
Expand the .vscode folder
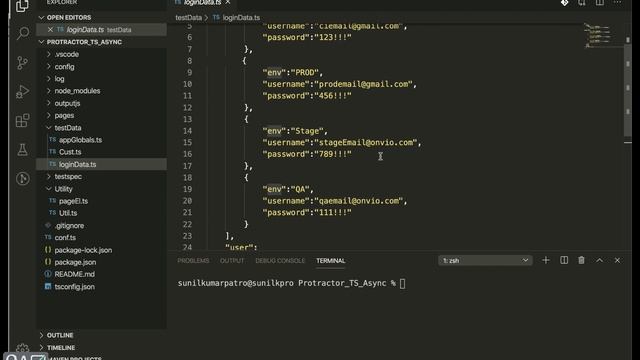coord(67,54)
